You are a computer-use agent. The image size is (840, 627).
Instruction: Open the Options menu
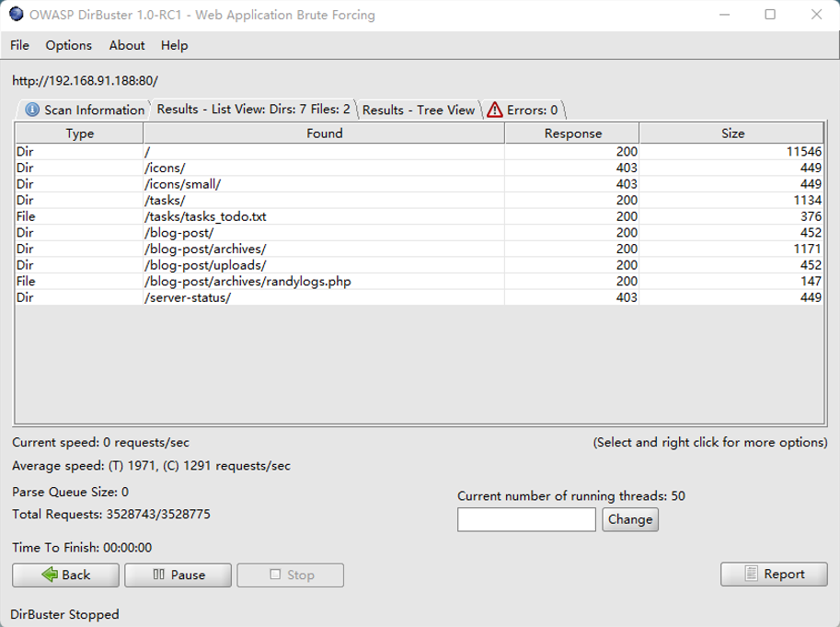[x=69, y=45]
